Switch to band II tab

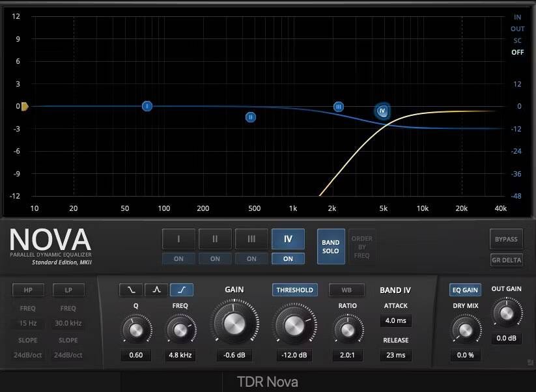215,239
